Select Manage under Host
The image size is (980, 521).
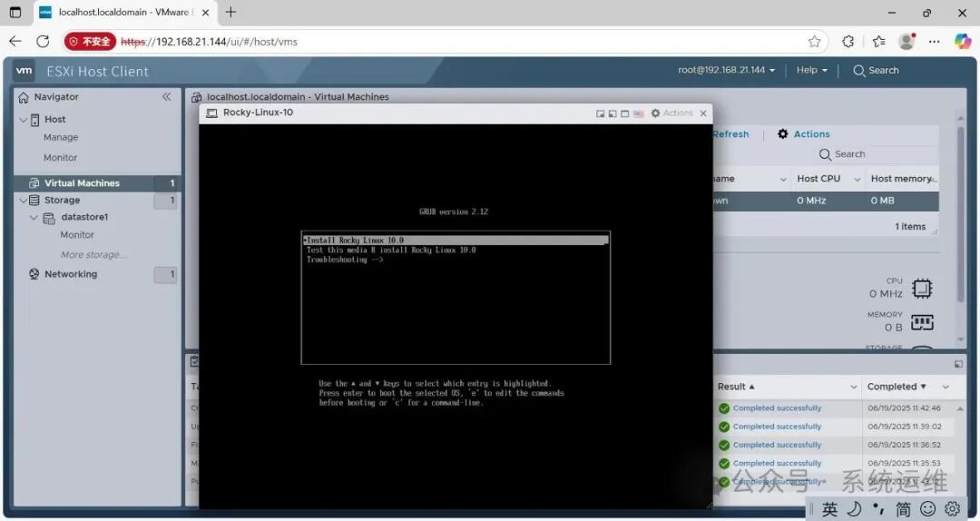pos(61,137)
